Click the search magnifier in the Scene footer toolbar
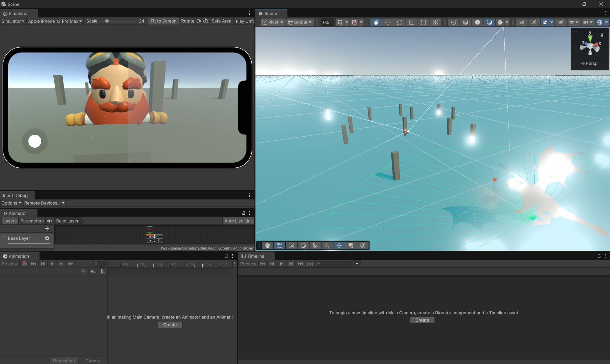Screen dimensions: 610x364 click(x=327, y=245)
